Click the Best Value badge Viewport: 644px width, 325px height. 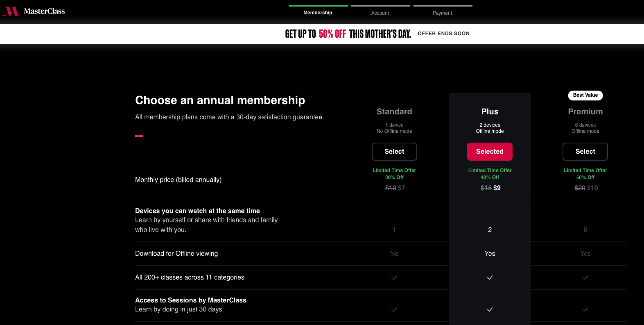(585, 95)
